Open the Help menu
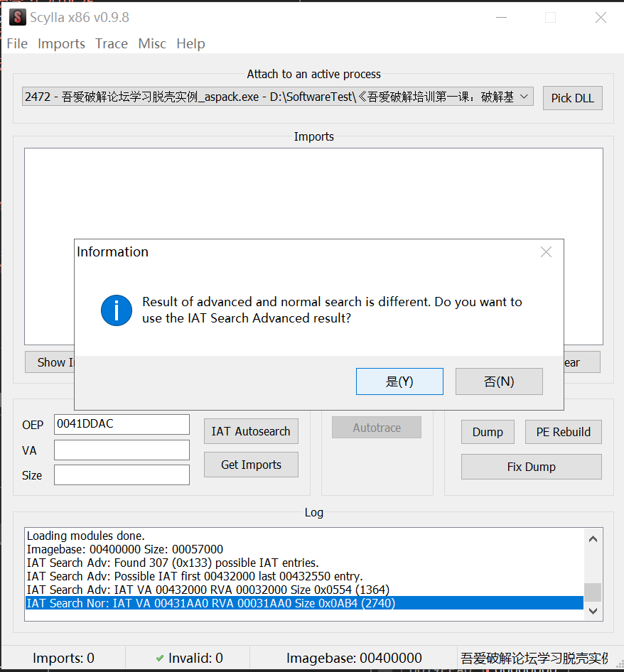The image size is (624, 672). point(190,43)
